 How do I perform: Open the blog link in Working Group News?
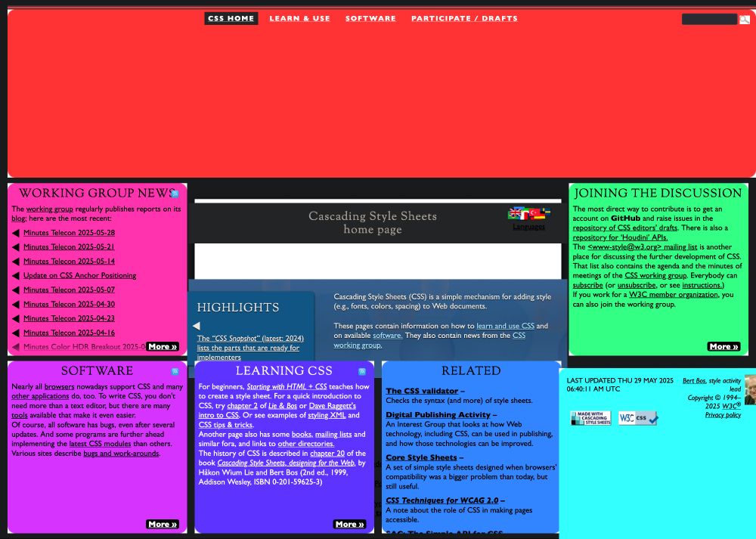point(19,218)
